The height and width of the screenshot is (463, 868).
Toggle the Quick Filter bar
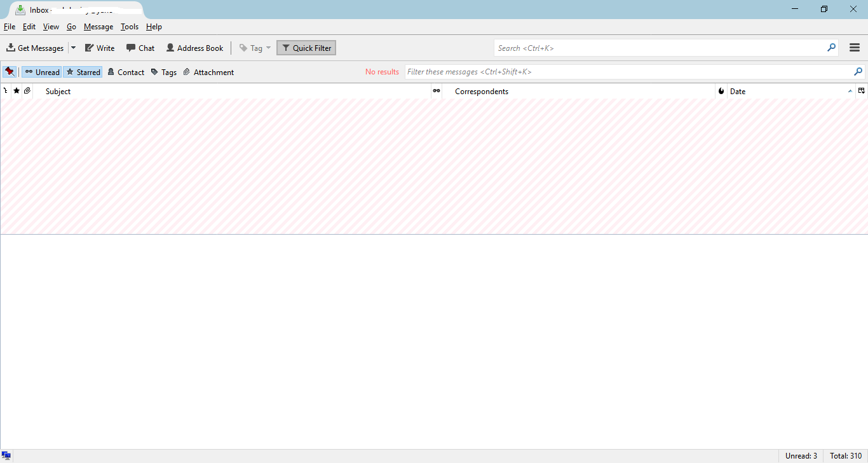click(306, 48)
